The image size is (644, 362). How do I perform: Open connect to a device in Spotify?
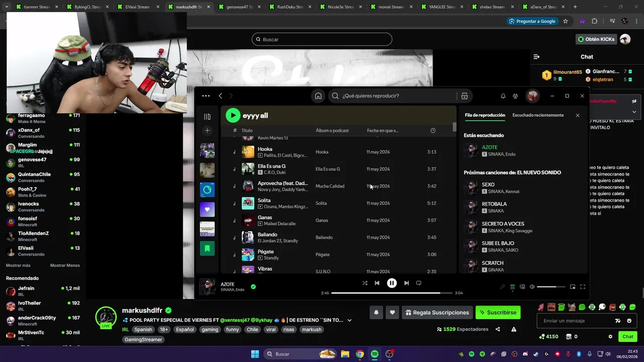pyautogui.click(x=522, y=287)
